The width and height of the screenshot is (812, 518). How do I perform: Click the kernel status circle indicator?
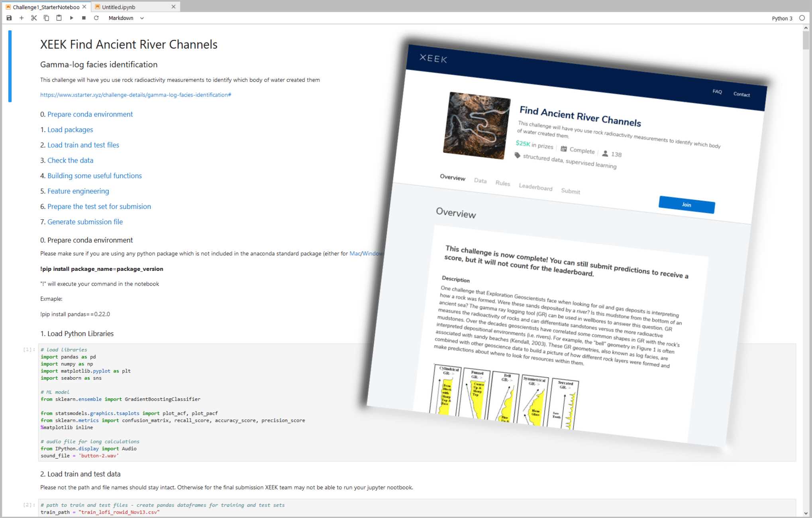tap(802, 18)
